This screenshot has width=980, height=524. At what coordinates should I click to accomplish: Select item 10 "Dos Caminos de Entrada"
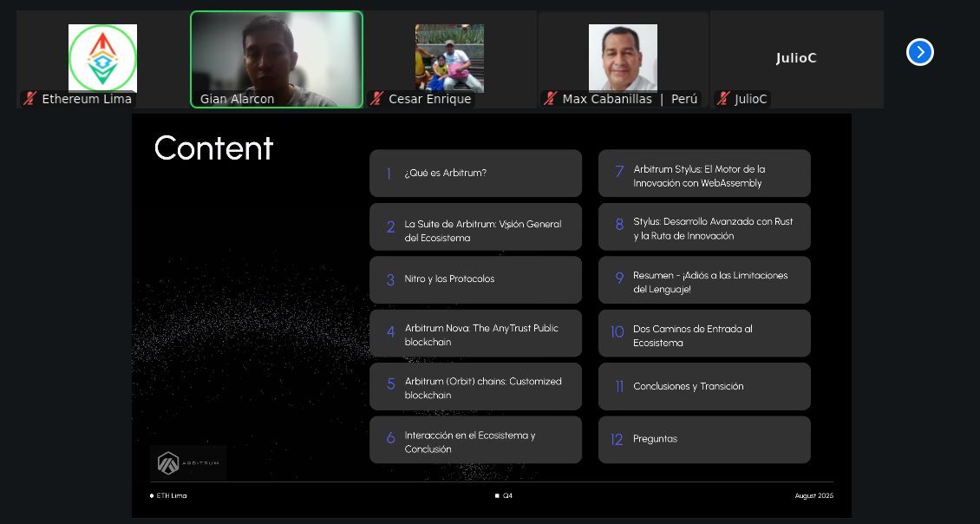pos(704,333)
